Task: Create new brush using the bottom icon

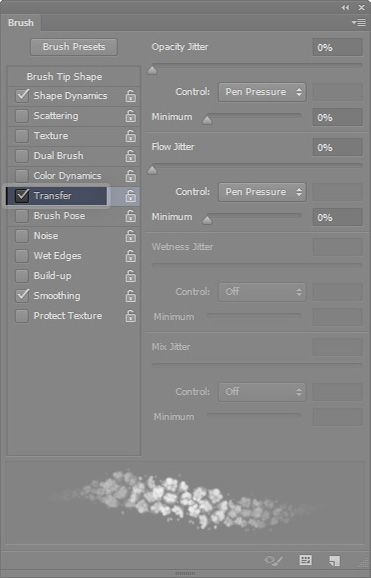Action: click(x=334, y=561)
